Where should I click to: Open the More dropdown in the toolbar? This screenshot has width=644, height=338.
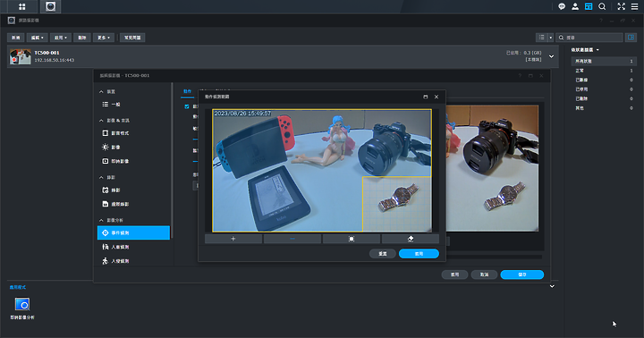coord(104,38)
